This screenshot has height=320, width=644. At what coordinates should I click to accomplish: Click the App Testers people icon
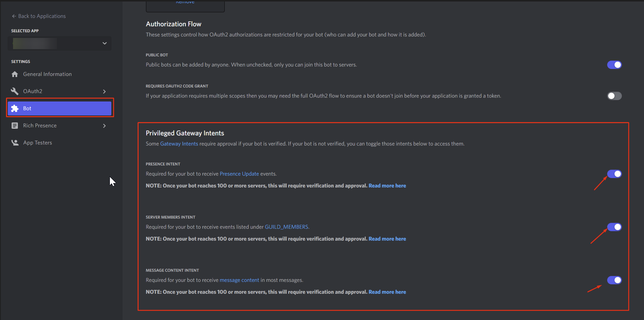point(15,143)
